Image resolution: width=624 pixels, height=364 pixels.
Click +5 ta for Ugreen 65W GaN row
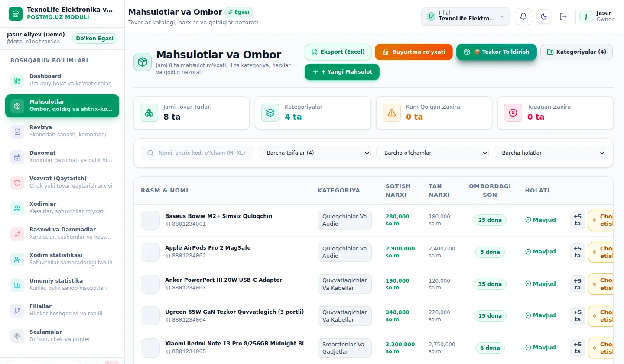point(578,316)
